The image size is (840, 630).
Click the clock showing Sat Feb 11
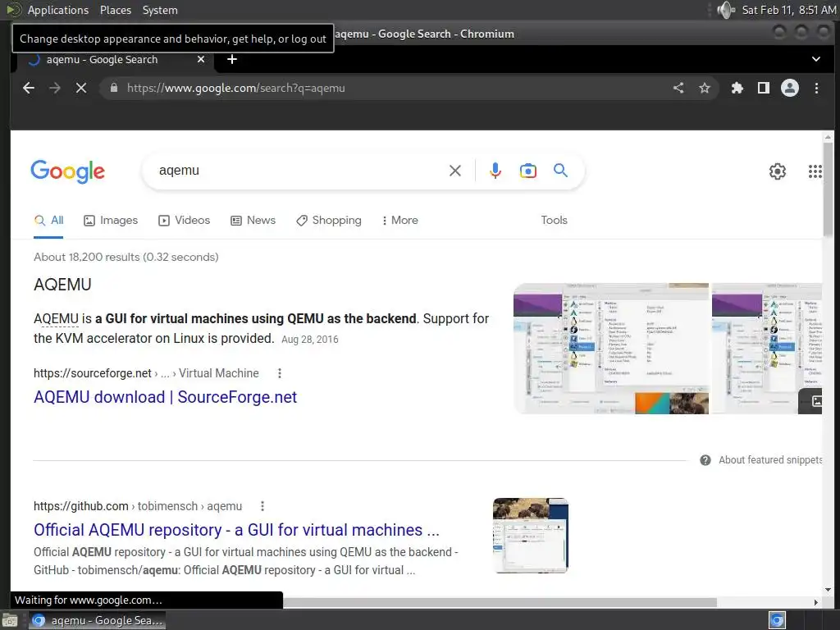click(x=788, y=10)
